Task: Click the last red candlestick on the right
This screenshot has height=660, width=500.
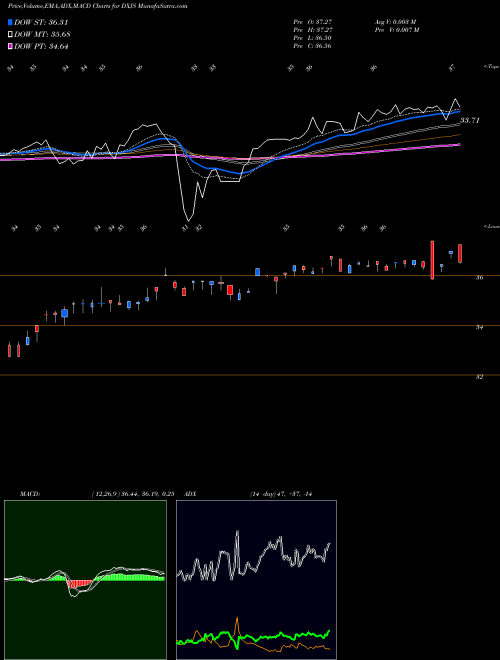Action: pos(460,253)
